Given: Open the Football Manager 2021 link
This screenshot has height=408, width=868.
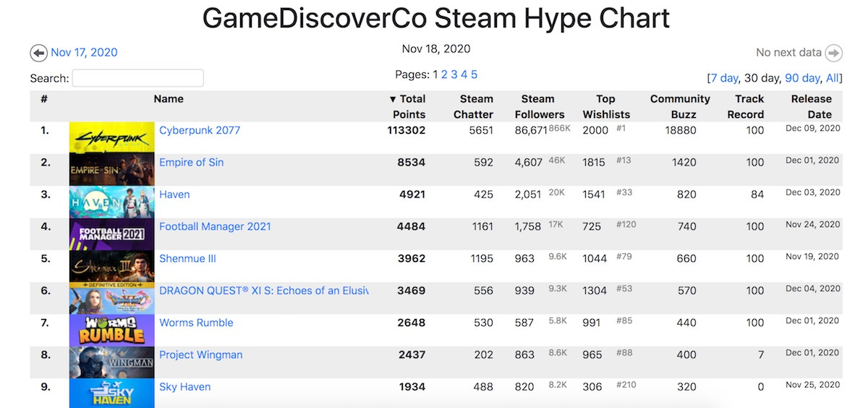Looking at the screenshot, I should 215,226.
